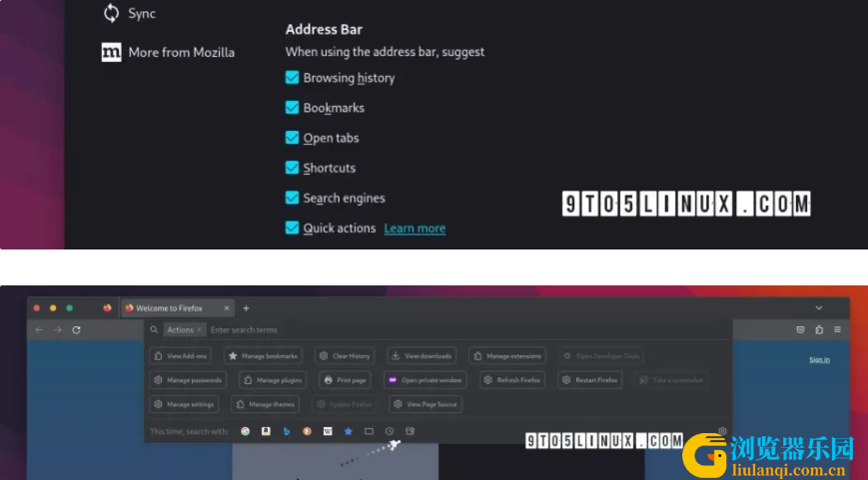Open Learn more link for Quick actions
The height and width of the screenshot is (480, 868).
(x=415, y=229)
